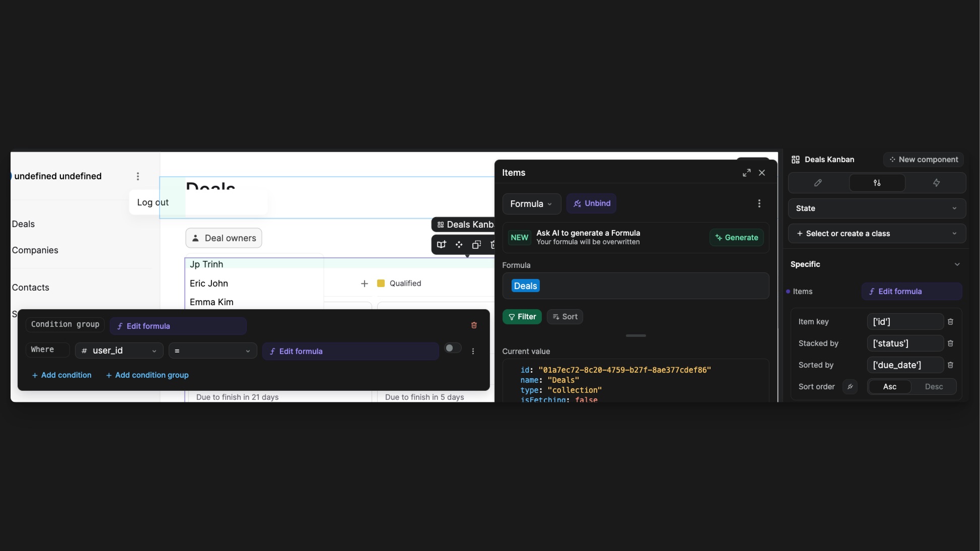
Task: Click Log out in the menu
Action: click(153, 202)
